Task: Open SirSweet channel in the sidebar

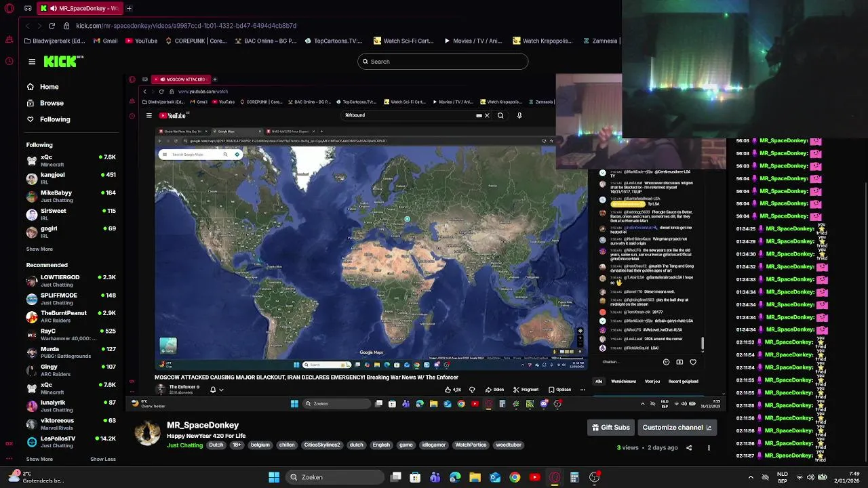Action: pyautogui.click(x=71, y=214)
